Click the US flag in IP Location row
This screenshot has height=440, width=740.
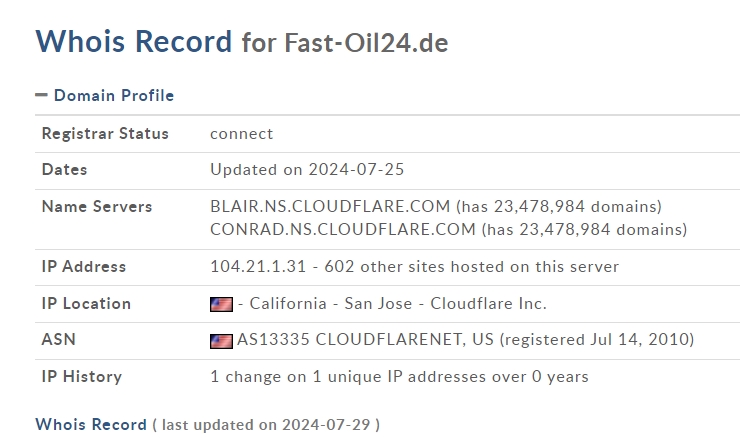[x=221, y=305]
